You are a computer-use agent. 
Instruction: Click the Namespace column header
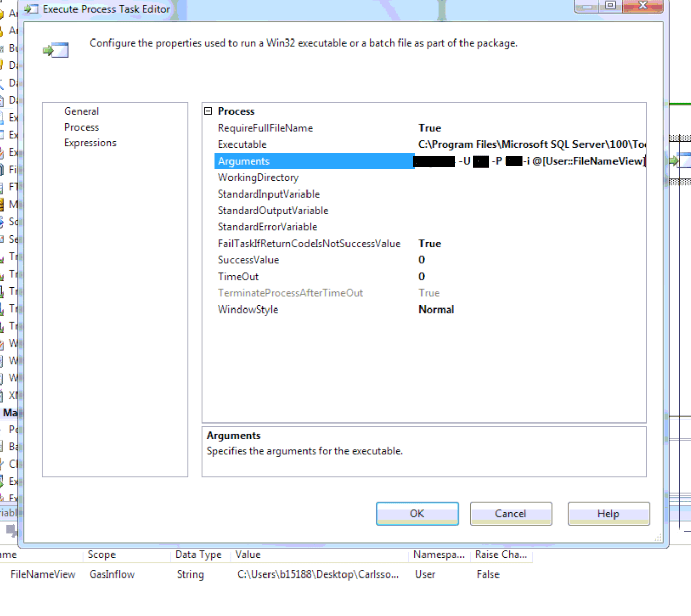pos(439,555)
